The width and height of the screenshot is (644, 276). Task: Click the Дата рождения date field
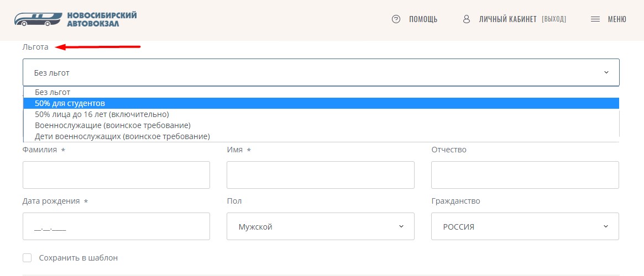coord(116,226)
